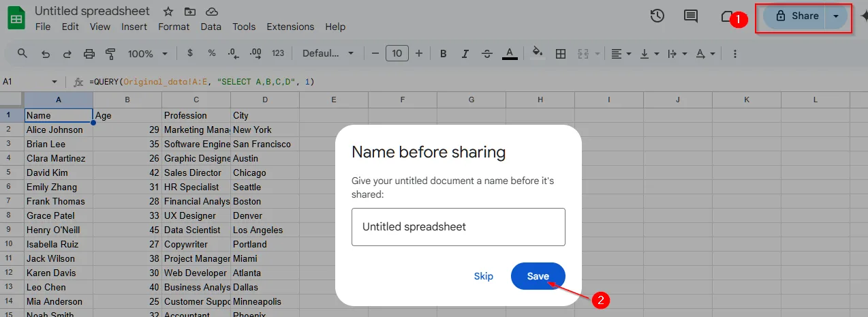This screenshot has height=317, width=868.
Task: Open the View menu
Action: click(99, 27)
